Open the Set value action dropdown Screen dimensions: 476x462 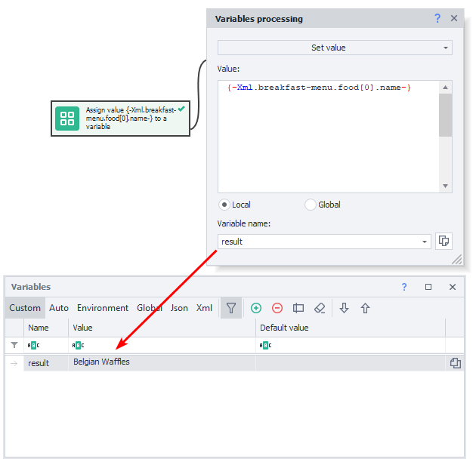(x=335, y=48)
